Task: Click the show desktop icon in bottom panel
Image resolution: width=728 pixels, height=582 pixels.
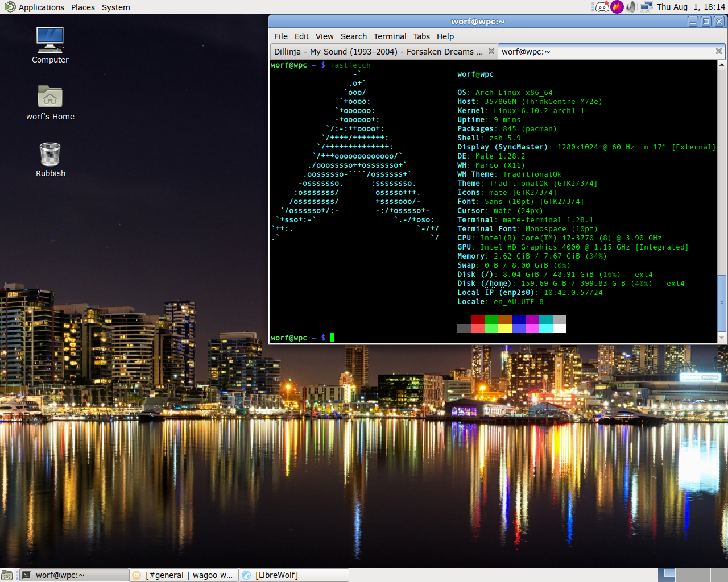Action: pos(7,575)
